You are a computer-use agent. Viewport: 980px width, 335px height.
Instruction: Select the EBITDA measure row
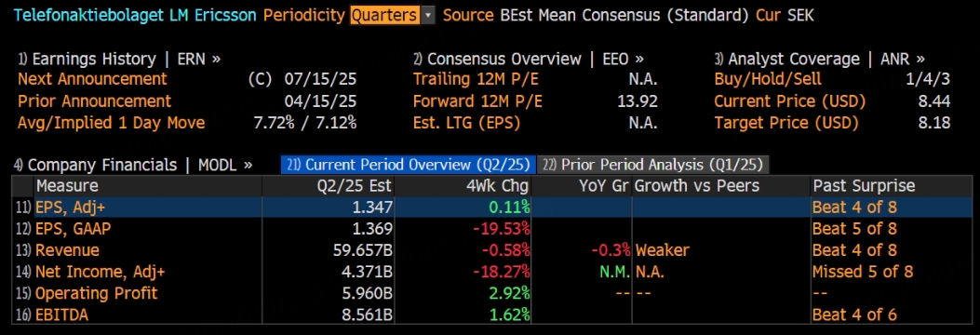[492, 315]
